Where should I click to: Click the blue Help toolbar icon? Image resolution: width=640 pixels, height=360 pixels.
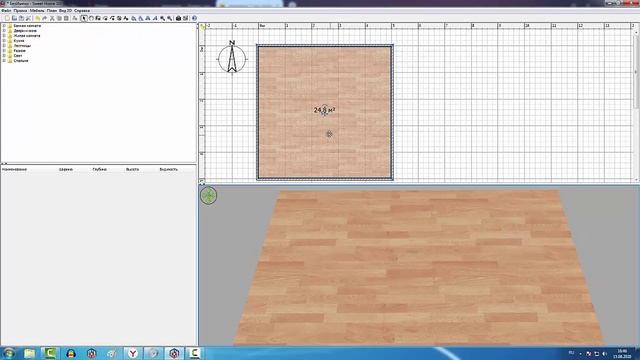tap(194, 18)
